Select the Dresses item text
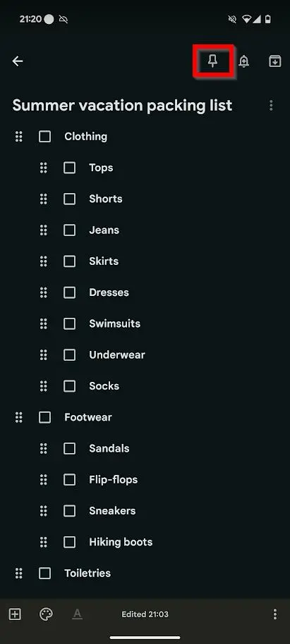 click(109, 292)
